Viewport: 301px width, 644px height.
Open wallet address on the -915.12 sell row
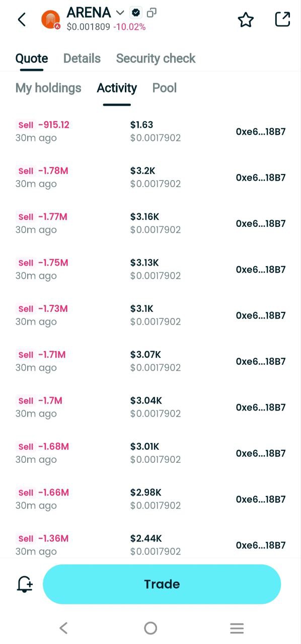(x=261, y=132)
